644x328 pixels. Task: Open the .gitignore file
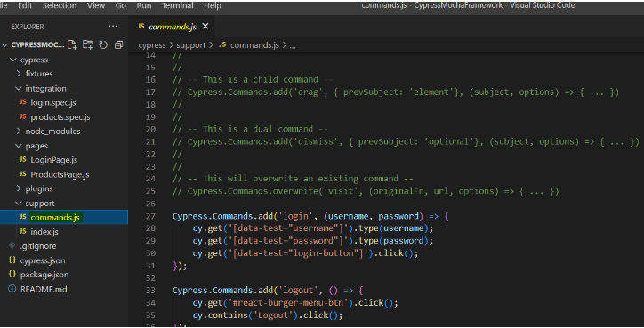point(38,246)
